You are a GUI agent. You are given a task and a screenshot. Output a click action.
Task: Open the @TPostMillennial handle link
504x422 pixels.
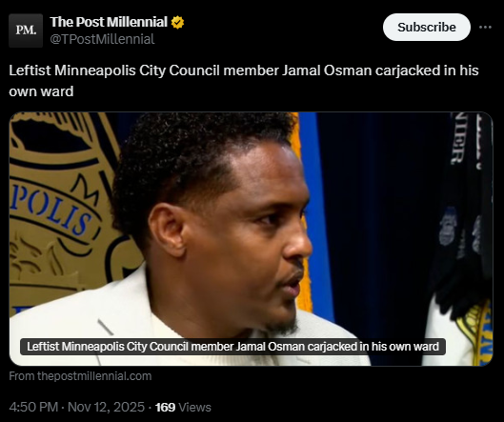[x=102, y=39]
